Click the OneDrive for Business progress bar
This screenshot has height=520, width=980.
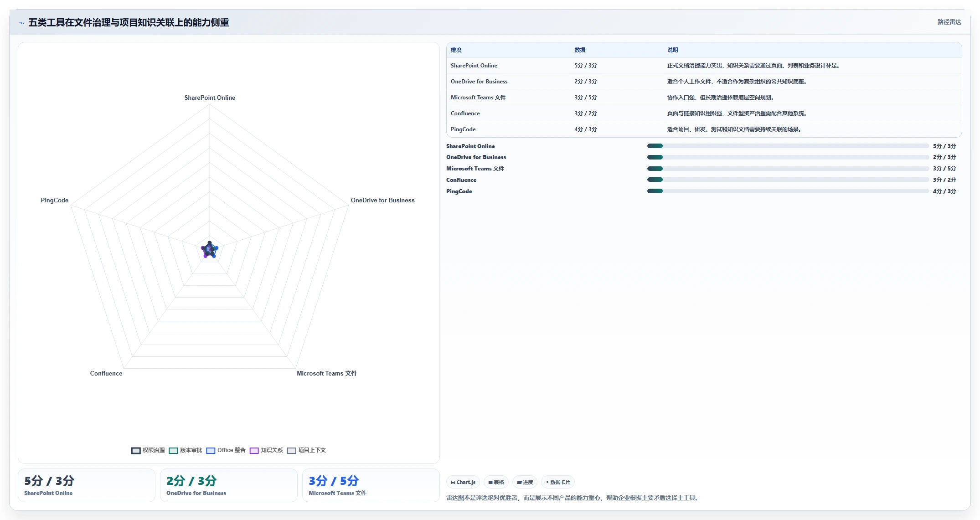tap(788, 157)
